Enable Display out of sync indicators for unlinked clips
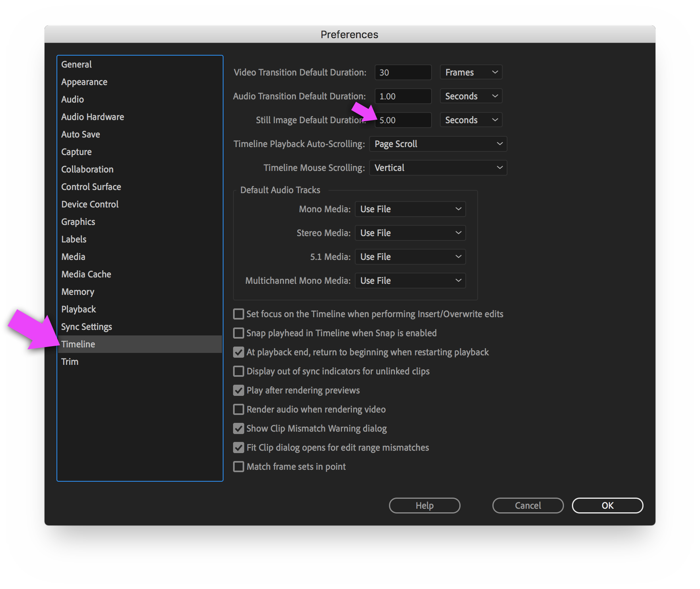 (238, 371)
